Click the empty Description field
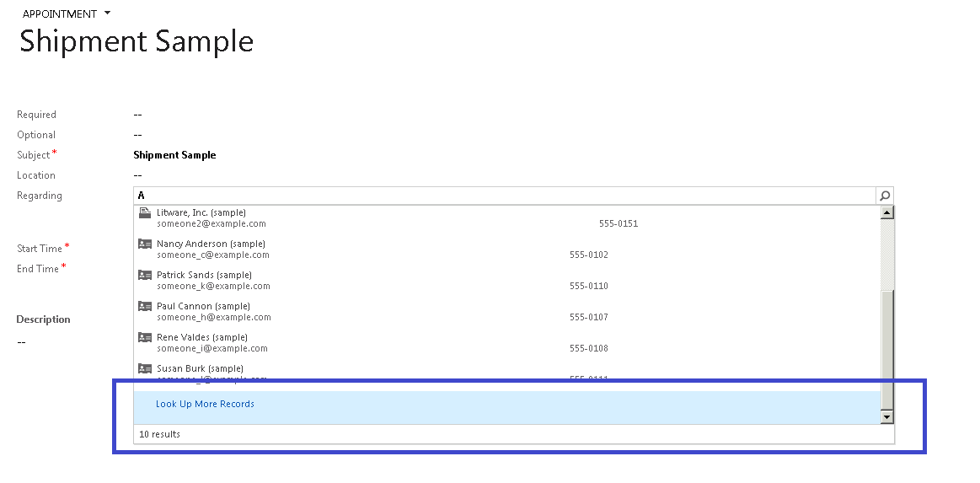This screenshot has height=483, width=980. [x=22, y=342]
